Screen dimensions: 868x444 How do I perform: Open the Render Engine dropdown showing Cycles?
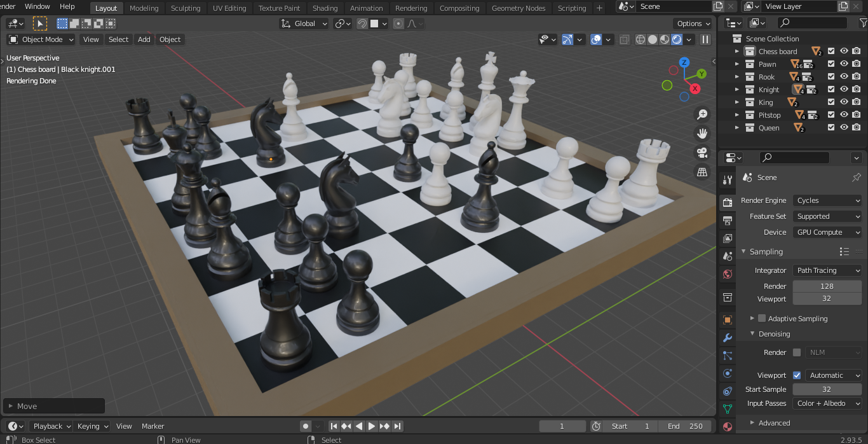827,200
